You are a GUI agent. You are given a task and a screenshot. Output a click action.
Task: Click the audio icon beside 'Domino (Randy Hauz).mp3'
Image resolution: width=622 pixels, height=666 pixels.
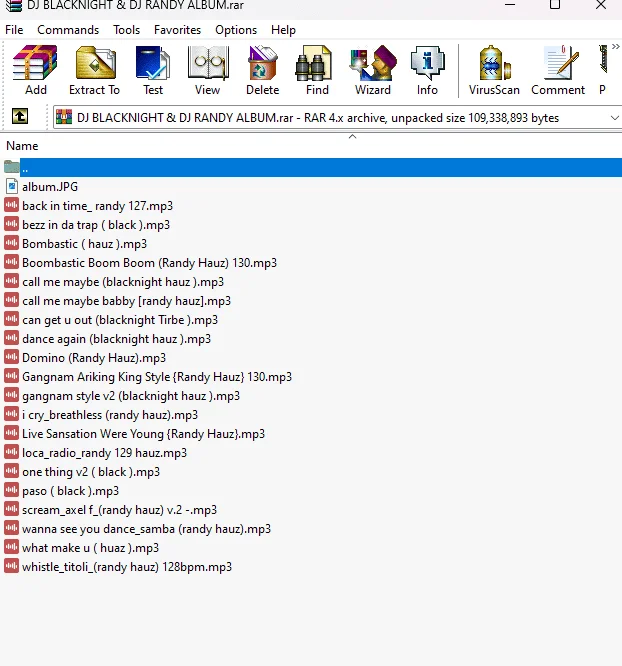(11, 357)
